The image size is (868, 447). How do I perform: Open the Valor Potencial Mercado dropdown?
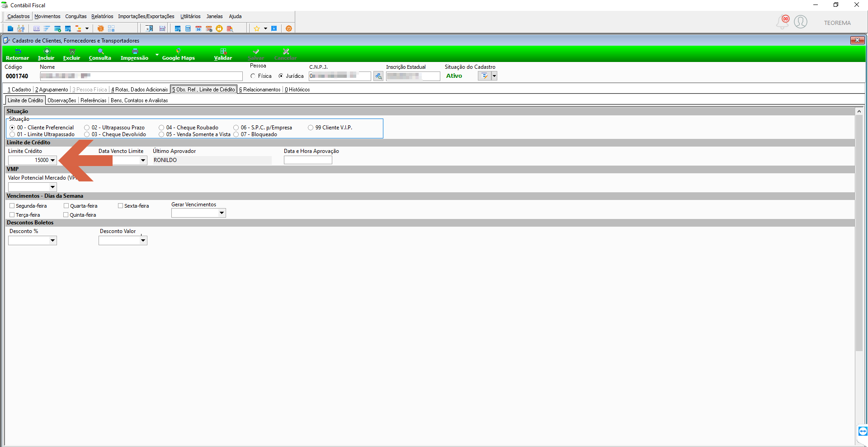point(53,187)
